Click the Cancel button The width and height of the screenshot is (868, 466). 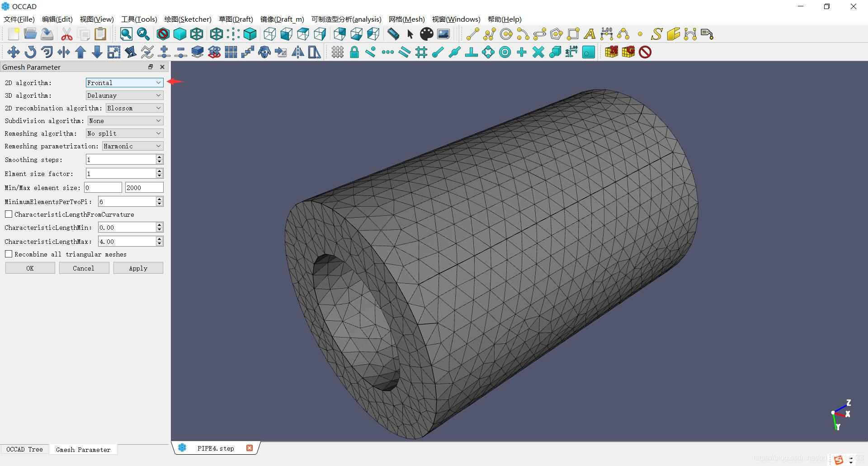click(84, 268)
